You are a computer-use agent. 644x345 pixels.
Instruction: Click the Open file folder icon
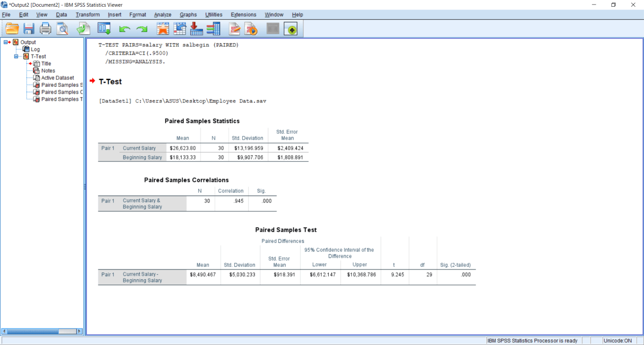[12, 29]
